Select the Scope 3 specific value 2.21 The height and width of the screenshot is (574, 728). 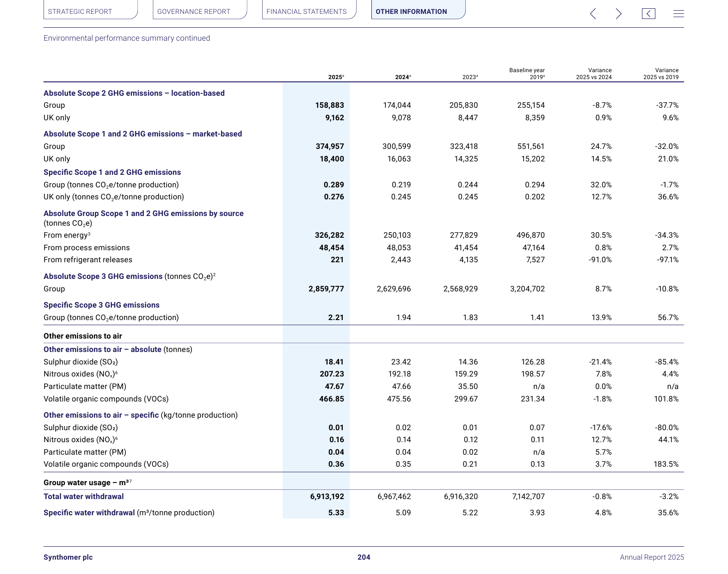tap(336, 318)
